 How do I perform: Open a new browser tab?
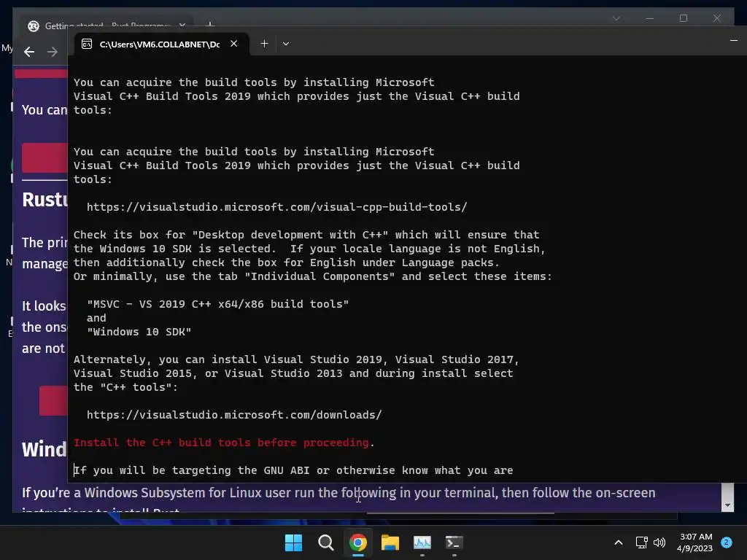click(x=210, y=24)
